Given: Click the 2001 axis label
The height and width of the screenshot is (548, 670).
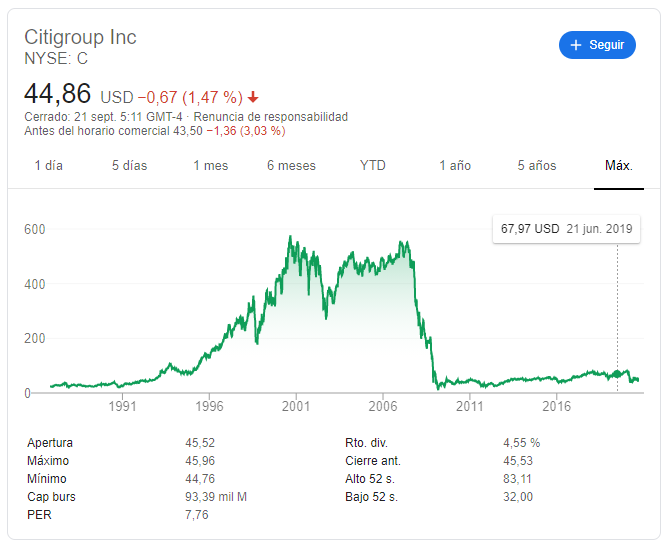Looking at the screenshot, I should [x=296, y=406].
